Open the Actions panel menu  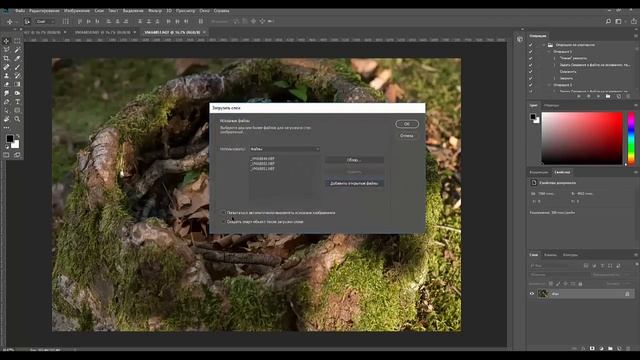pyautogui.click(x=636, y=36)
